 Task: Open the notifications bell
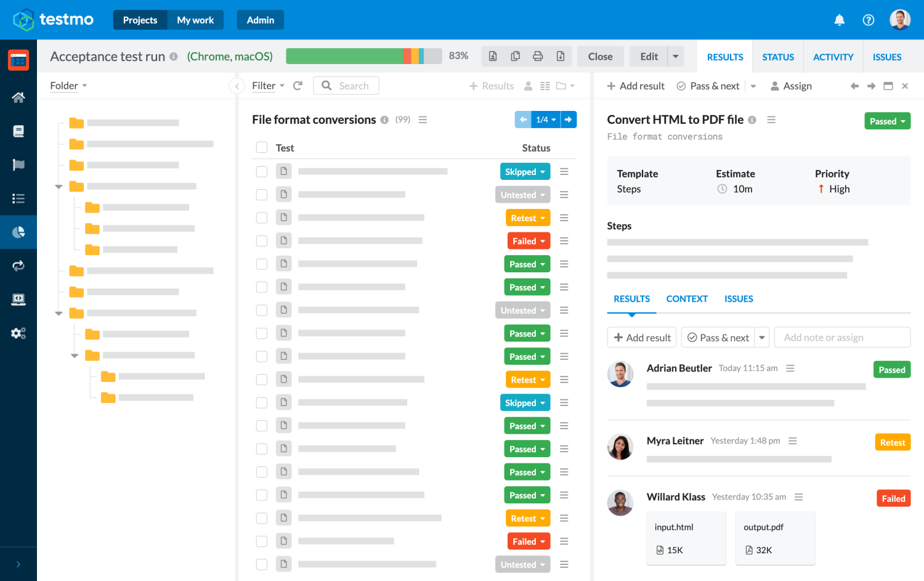pos(839,20)
